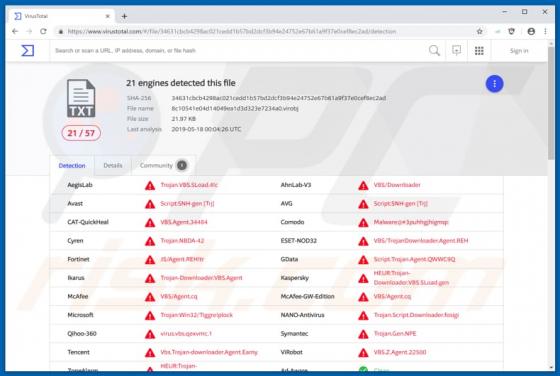560x376 pixels.
Task: Switch to the Details tab
Action: point(113,166)
